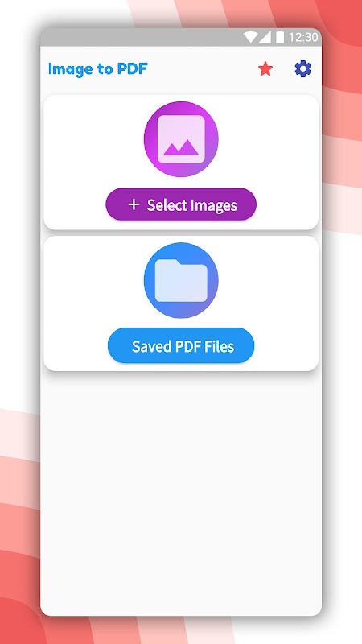
Task: Tap the purple circular picture icon
Action: (181, 138)
